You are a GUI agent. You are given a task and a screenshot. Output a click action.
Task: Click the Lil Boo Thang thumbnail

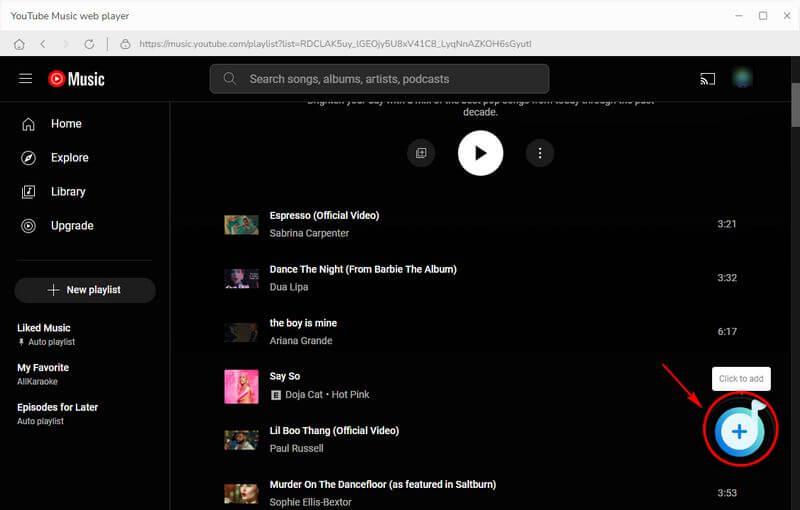tap(241, 440)
